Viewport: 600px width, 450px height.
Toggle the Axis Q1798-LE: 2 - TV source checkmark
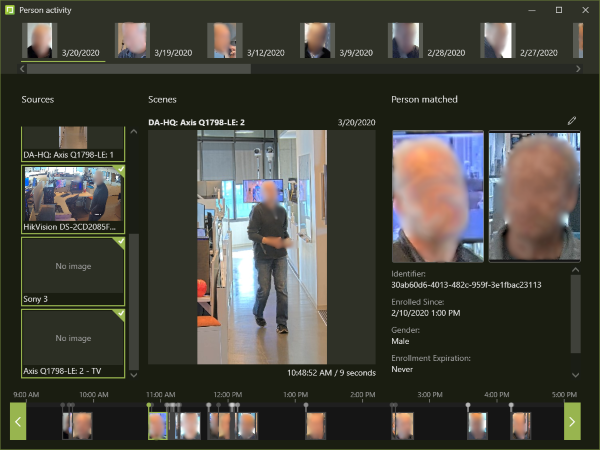pyautogui.click(x=120, y=314)
